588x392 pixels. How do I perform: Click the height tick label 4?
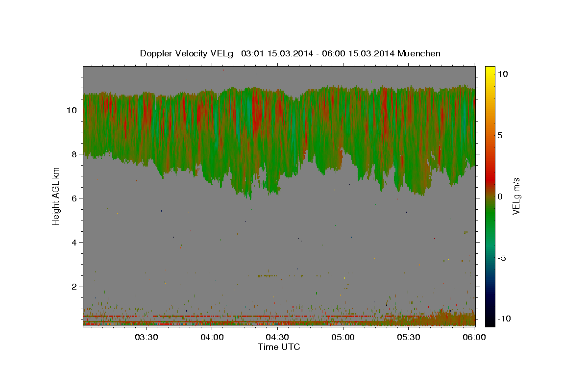(x=75, y=242)
